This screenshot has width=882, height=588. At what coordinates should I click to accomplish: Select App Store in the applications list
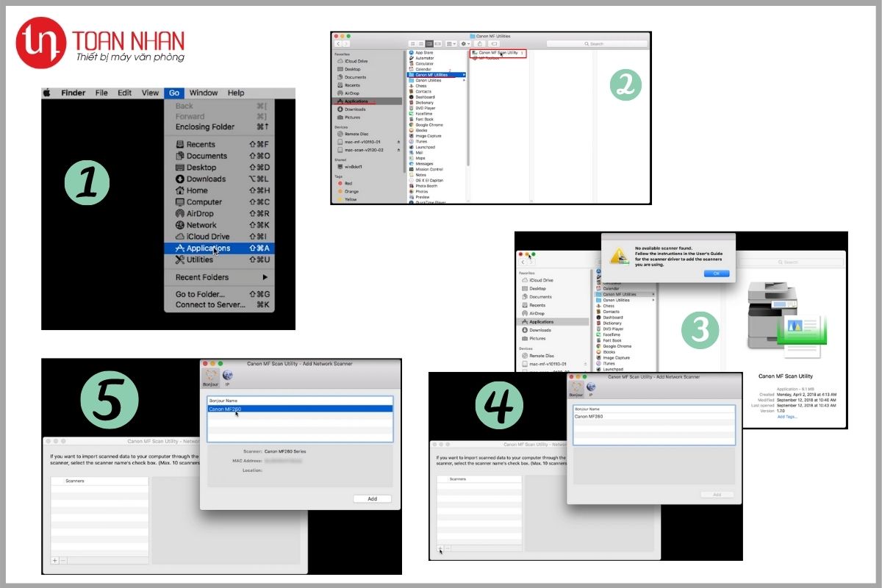(x=423, y=52)
